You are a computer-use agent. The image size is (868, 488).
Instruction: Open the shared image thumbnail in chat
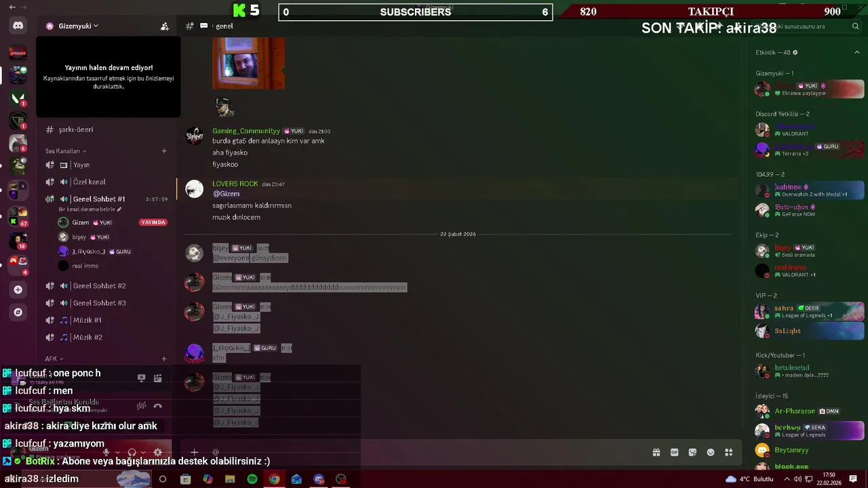coord(248,63)
